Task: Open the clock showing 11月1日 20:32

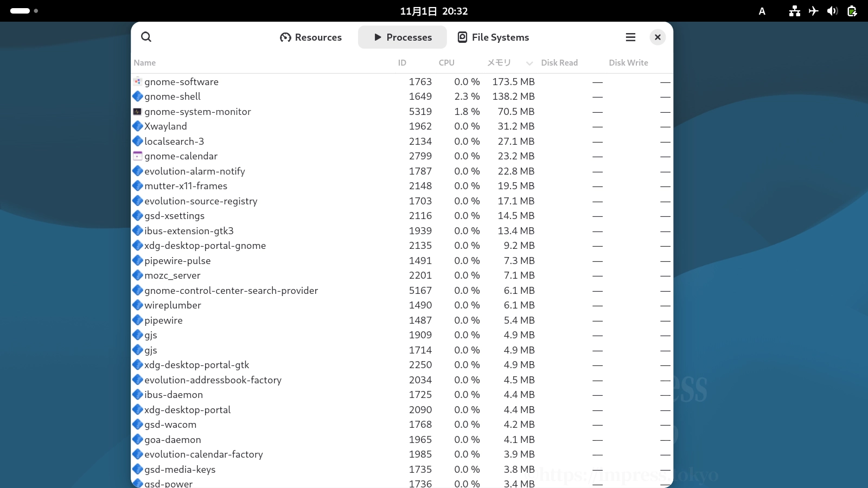Action: pyautogui.click(x=434, y=11)
